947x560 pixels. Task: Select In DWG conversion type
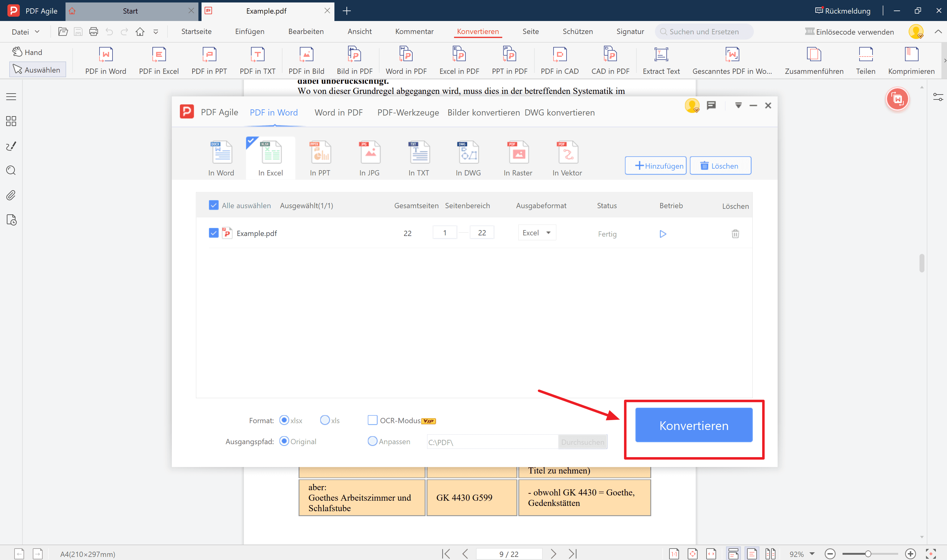point(468,158)
